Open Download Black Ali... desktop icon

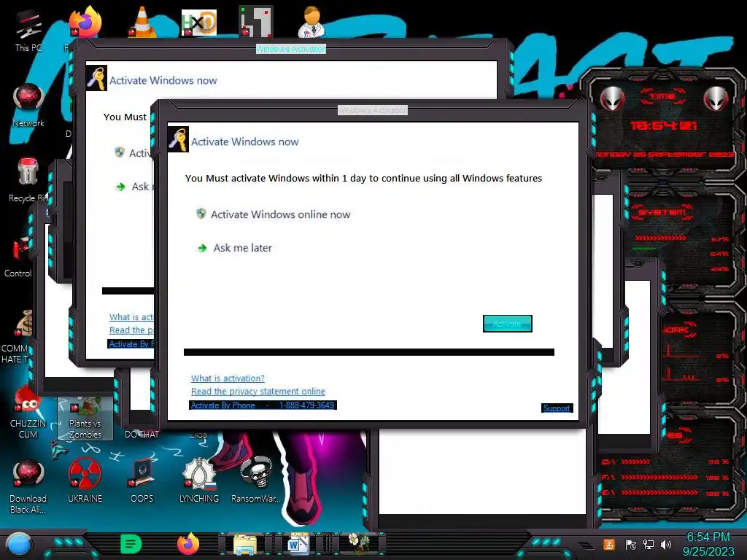(28, 486)
